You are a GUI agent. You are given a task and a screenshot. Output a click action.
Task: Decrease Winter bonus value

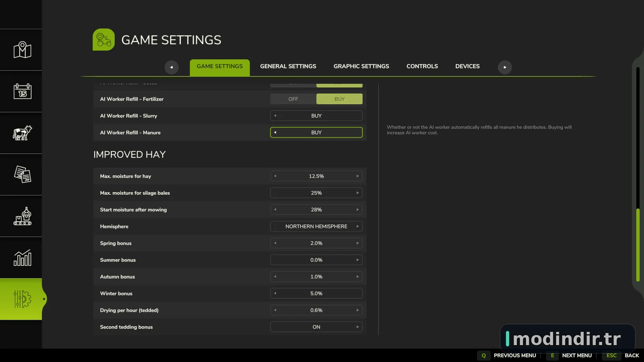pos(275,294)
